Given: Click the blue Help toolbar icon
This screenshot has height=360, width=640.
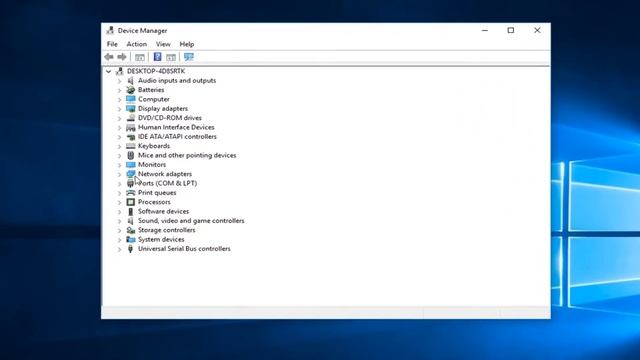Looking at the screenshot, I should tap(157, 57).
